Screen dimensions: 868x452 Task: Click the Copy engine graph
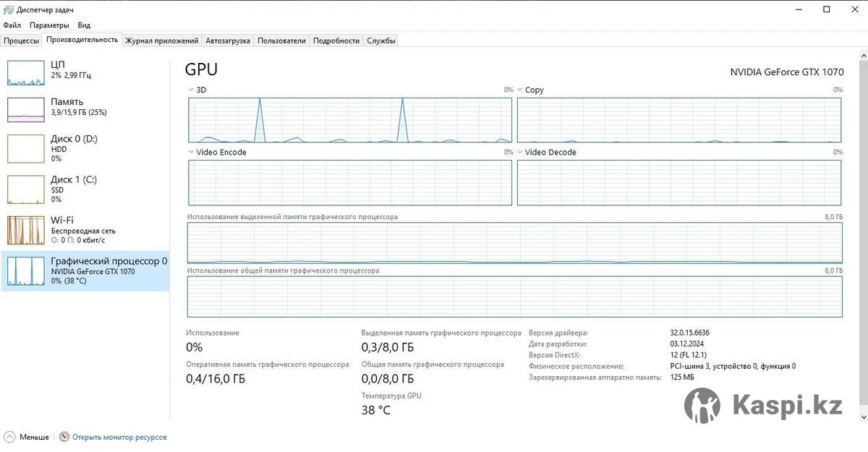pos(679,120)
